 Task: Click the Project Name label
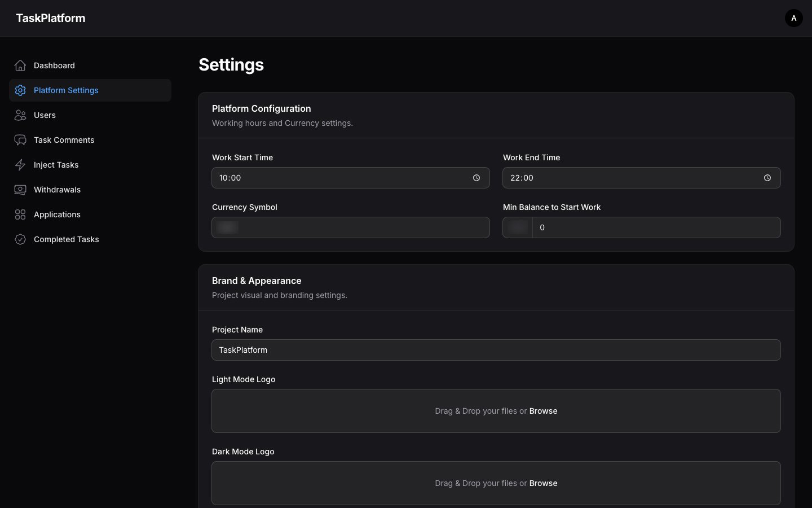pyautogui.click(x=237, y=330)
